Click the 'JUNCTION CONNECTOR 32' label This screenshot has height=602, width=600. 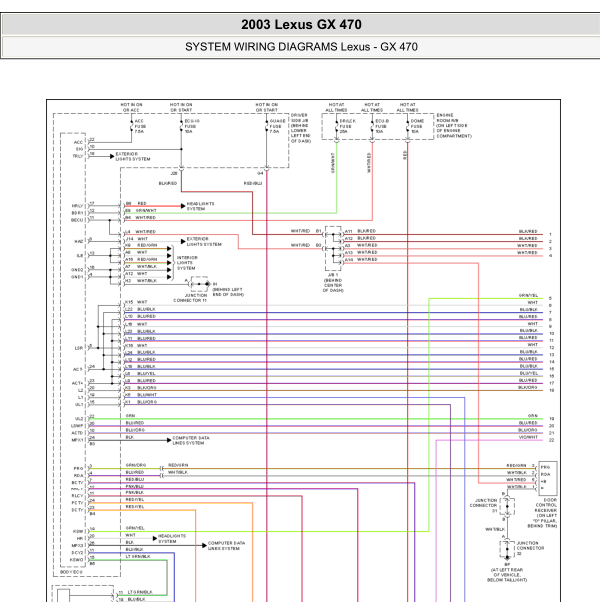point(530,548)
